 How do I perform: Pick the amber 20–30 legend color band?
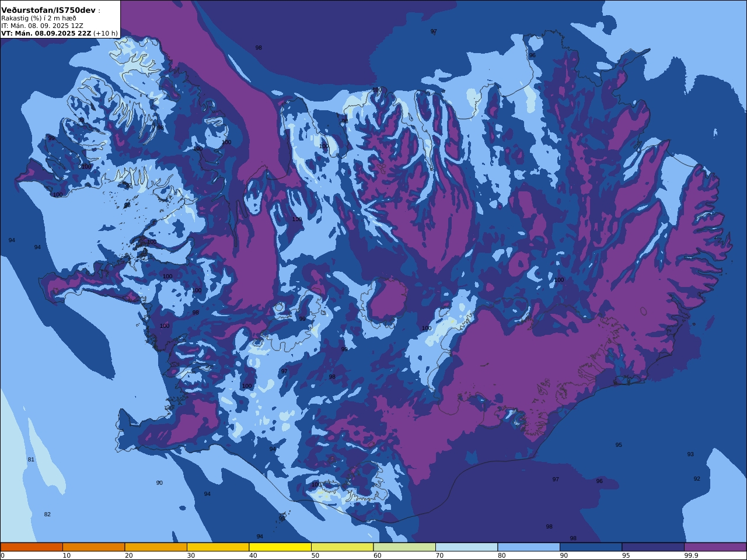[156, 547]
